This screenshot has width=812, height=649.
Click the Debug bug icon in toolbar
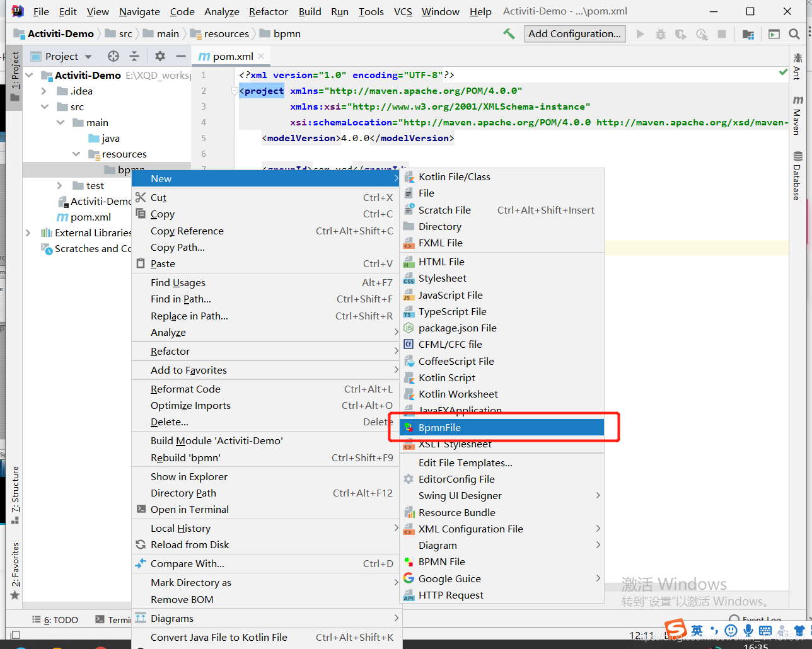(660, 34)
